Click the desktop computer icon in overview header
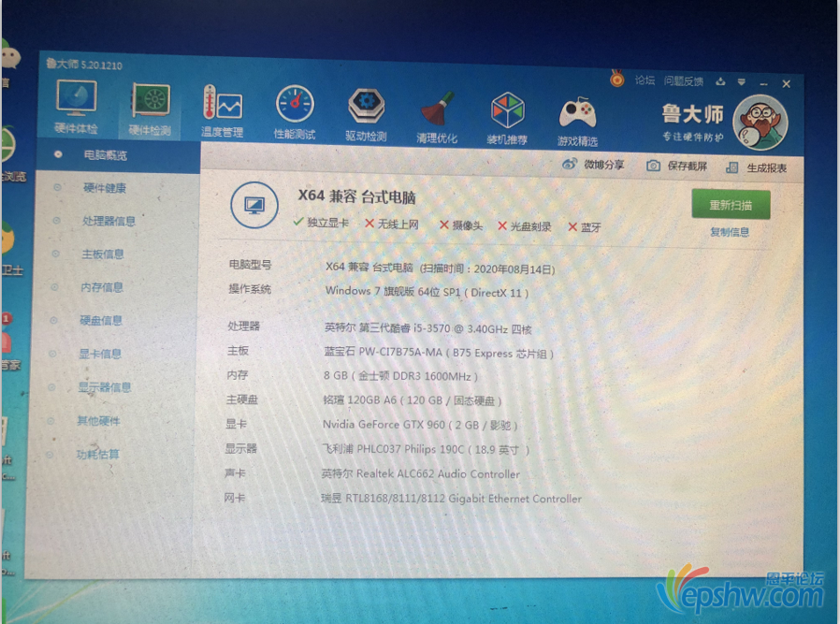Viewport: 840px width, 624px height. pos(254,205)
